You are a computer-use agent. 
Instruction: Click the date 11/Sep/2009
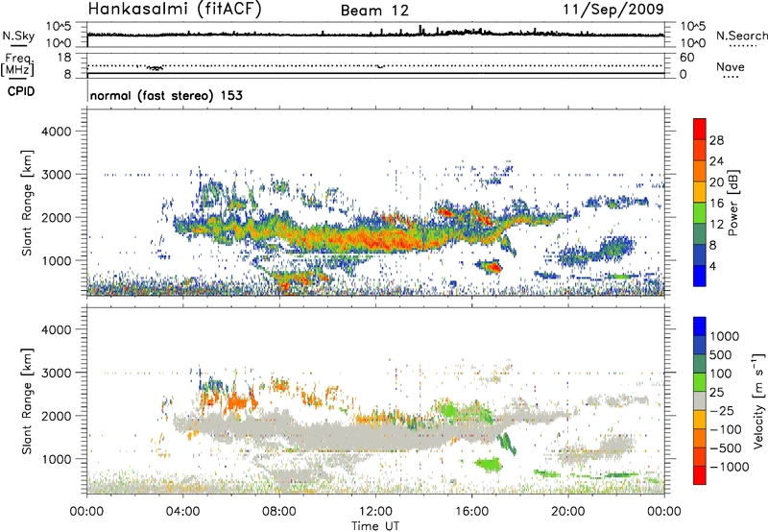click(613, 10)
